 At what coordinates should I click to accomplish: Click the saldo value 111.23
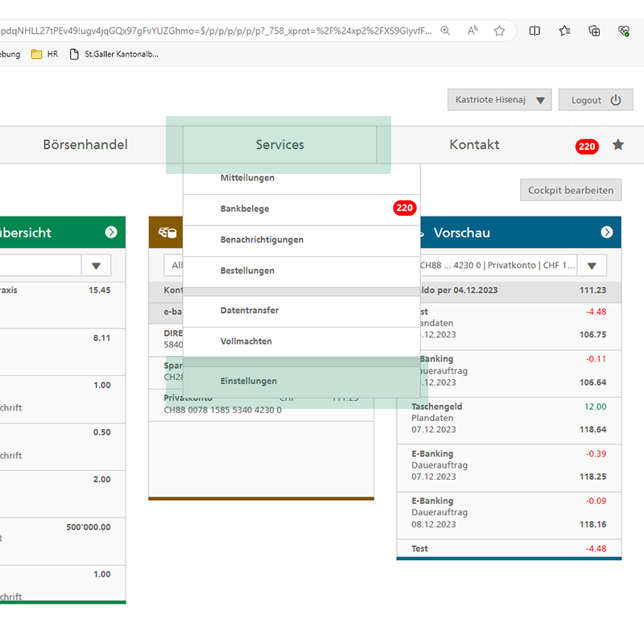(x=592, y=290)
